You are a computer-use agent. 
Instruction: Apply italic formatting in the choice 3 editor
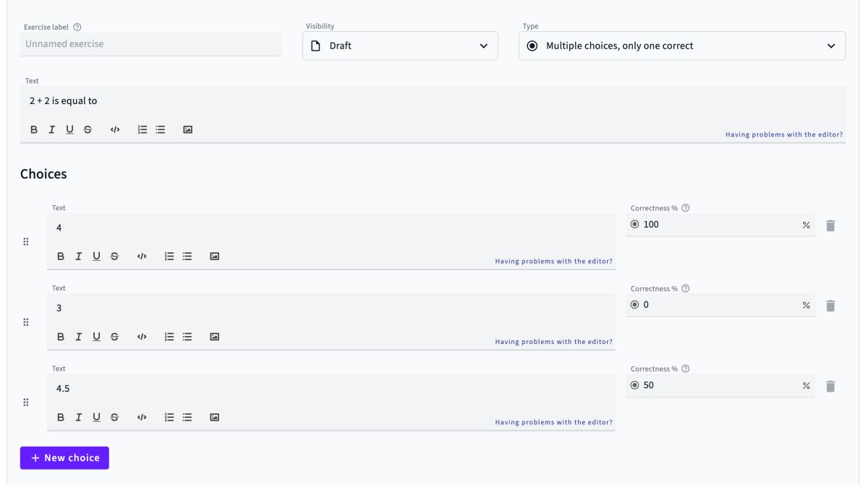tap(79, 336)
